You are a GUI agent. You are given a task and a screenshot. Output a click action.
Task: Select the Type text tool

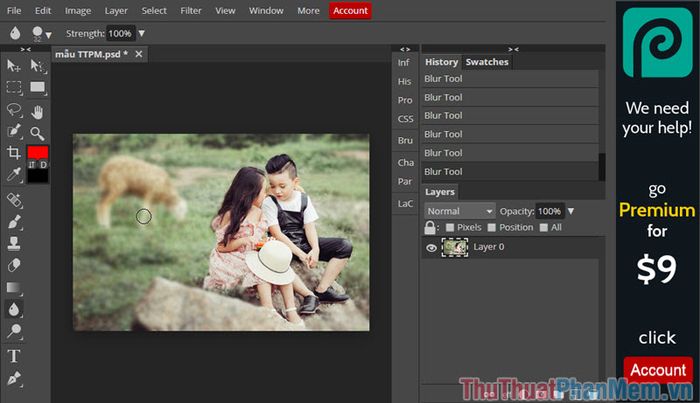14,356
